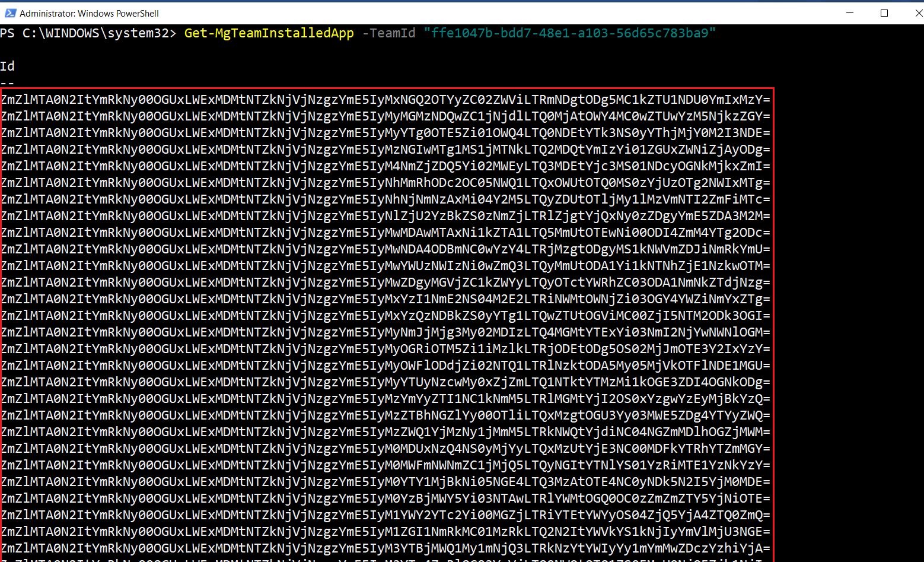Maximize the PowerShell window

click(x=884, y=13)
